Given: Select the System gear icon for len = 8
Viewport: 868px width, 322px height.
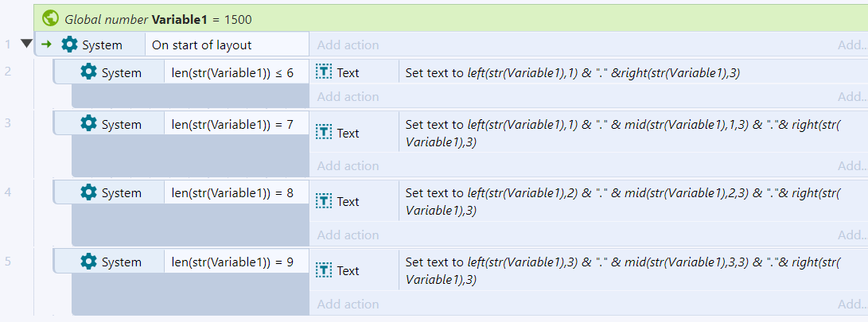Looking at the screenshot, I should tap(88, 192).
